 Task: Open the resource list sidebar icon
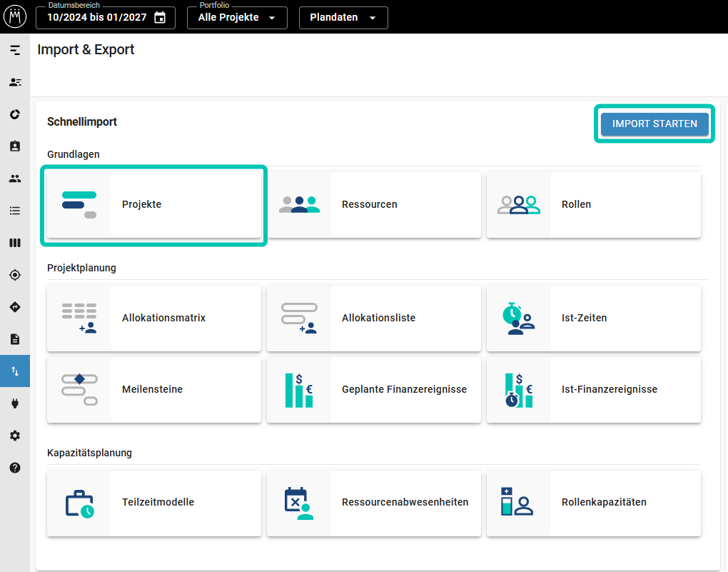[x=15, y=82]
